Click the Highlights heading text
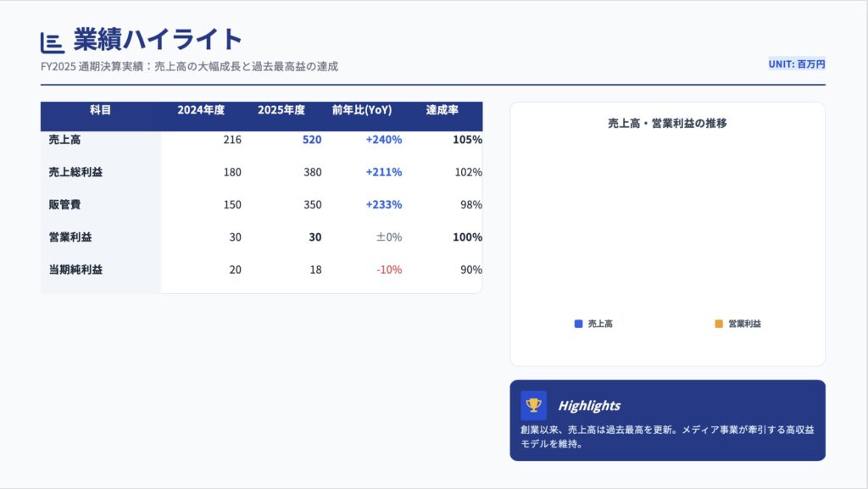 tap(588, 405)
